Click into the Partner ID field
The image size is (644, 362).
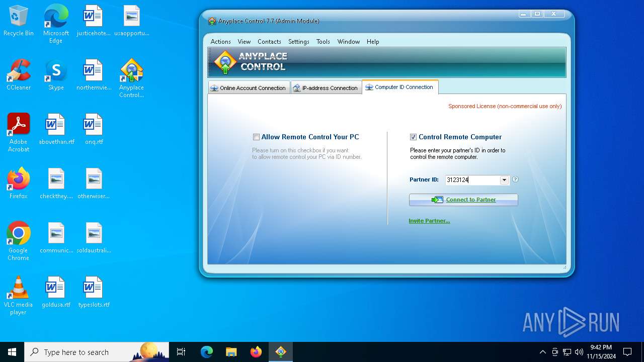[472, 180]
